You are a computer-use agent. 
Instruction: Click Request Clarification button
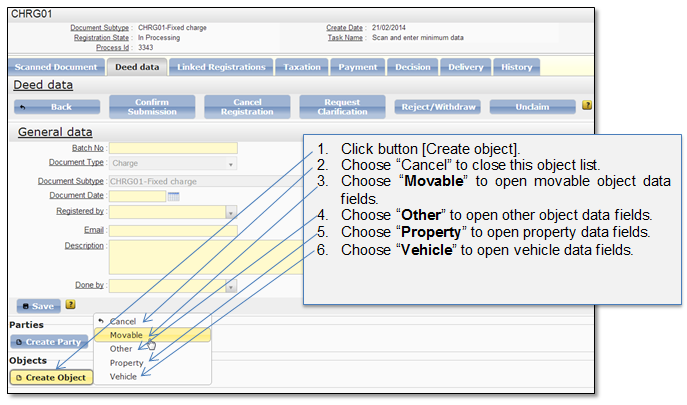[x=342, y=107]
